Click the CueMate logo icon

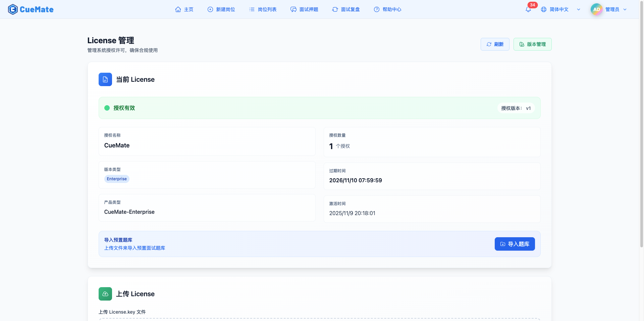point(13,9)
